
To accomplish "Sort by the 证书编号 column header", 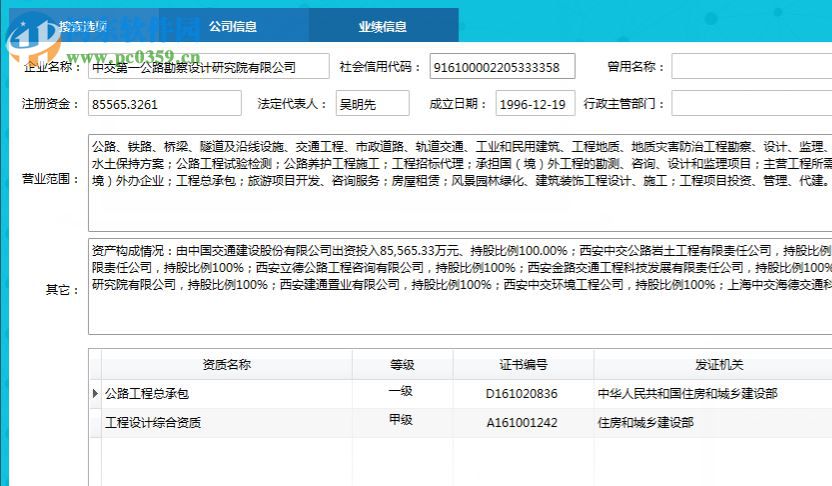I will (x=523, y=364).
